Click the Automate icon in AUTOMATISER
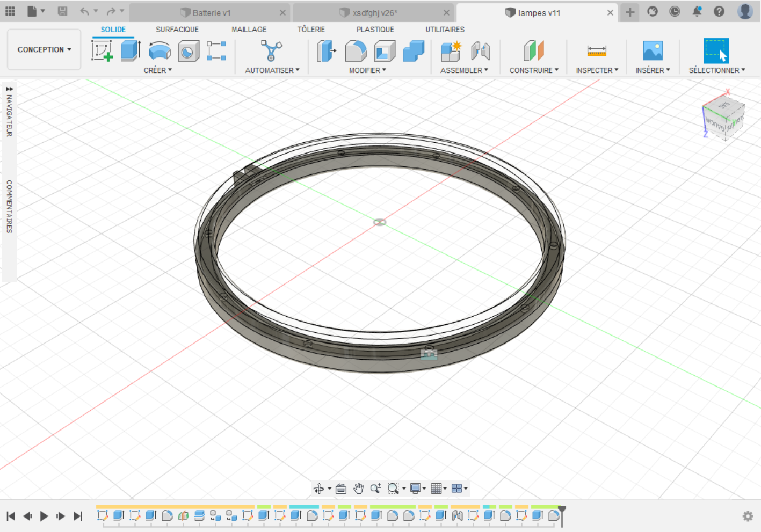This screenshot has height=532, width=761. 271,51
